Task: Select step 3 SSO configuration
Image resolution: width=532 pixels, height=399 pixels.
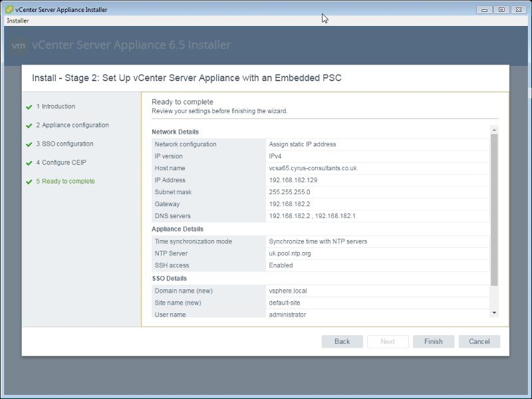Action: point(65,144)
